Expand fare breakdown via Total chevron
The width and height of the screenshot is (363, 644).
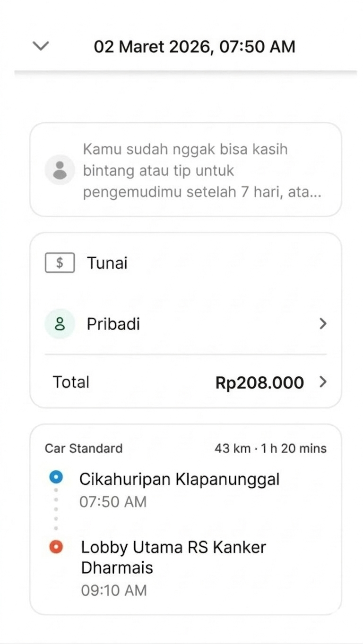point(323,382)
